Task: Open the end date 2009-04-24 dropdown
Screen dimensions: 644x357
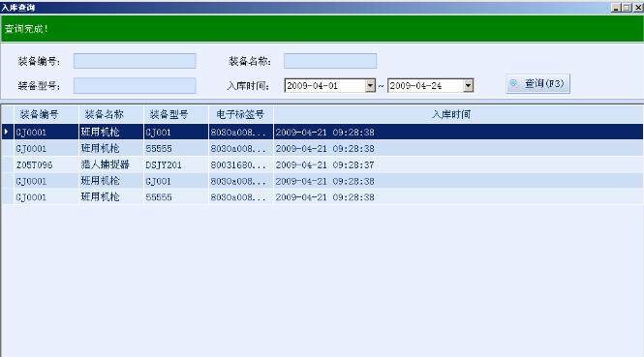Action: pos(468,85)
